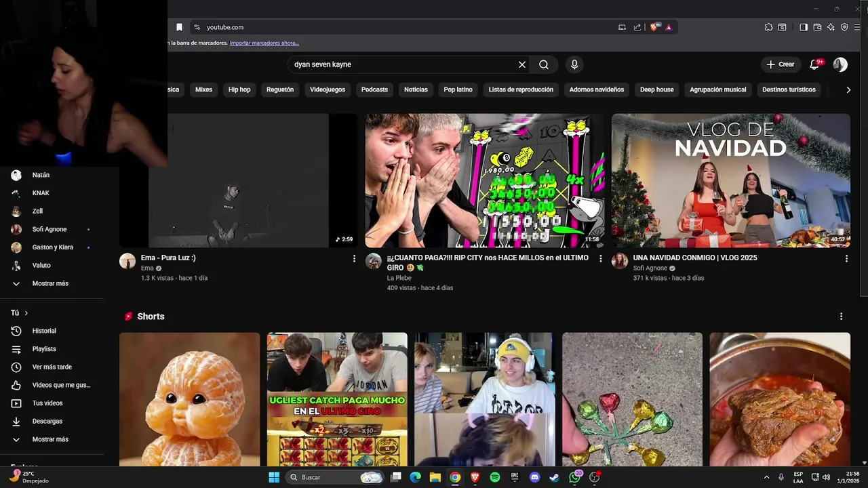Open the Leo AI sparkle icon
The image size is (868, 488).
point(831,27)
